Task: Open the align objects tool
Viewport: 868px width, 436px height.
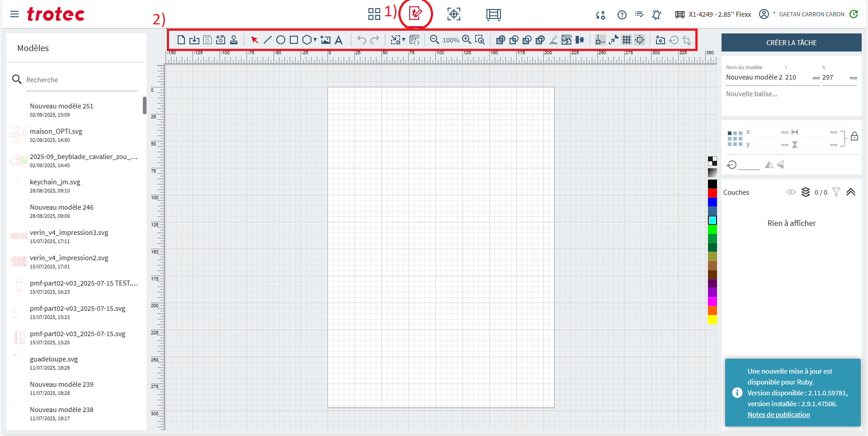Action: (580, 40)
